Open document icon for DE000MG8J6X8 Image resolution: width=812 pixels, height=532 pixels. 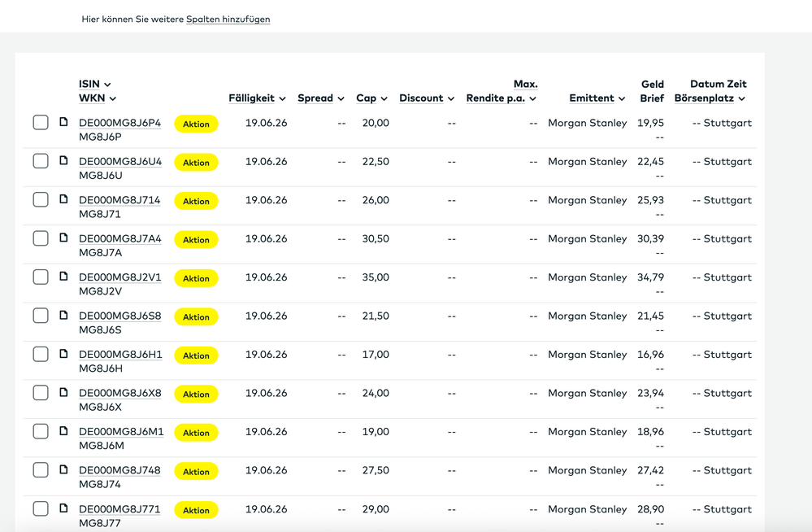click(63, 392)
